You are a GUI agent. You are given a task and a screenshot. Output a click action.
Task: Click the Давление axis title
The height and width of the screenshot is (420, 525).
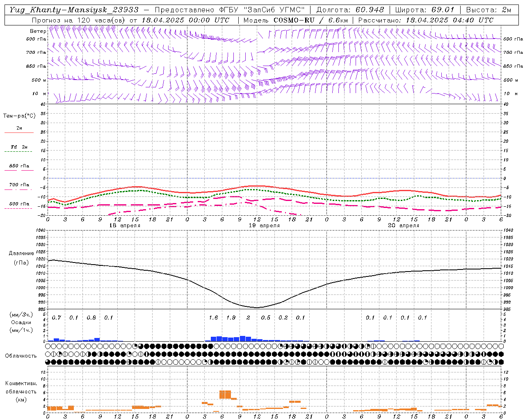pos(21,253)
